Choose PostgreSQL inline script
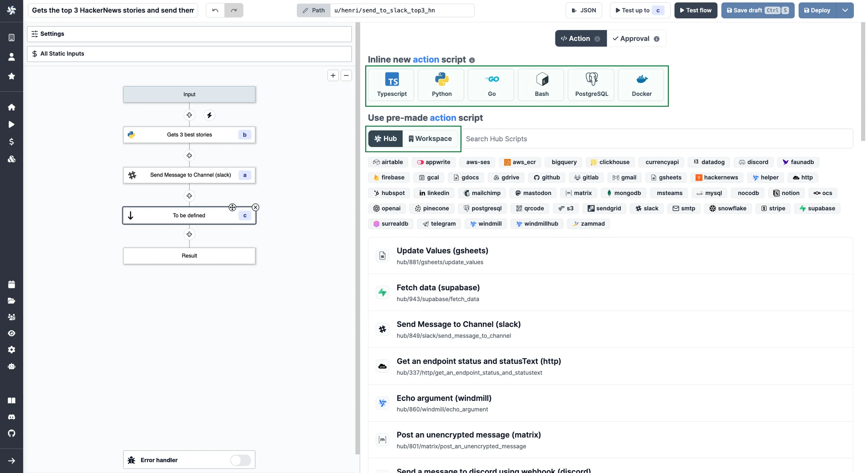Viewport: 868px width, 473px height. click(592, 85)
